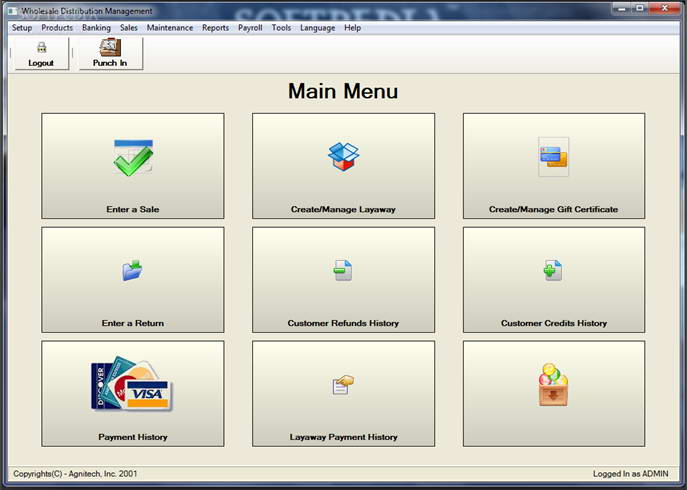Click the Punch In timeclock icon

pos(110,47)
